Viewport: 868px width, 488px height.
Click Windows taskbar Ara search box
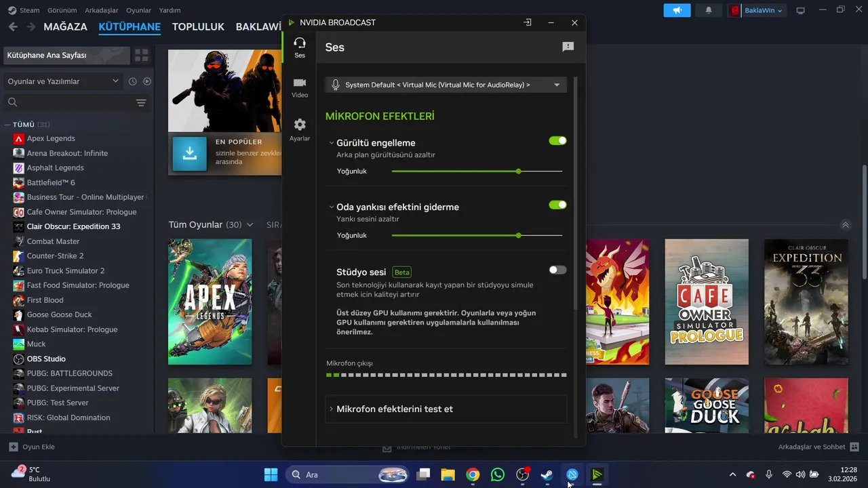pyautogui.click(x=347, y=474)
